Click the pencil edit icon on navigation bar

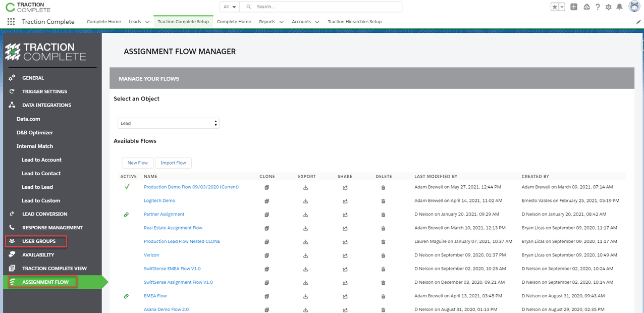point(638,22)
